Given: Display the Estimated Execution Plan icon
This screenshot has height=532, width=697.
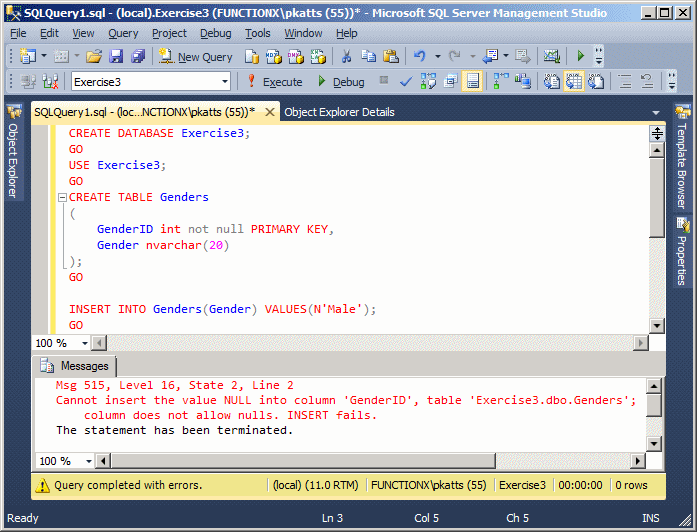Looking at the screenshot, I should (x=428, y=82).
